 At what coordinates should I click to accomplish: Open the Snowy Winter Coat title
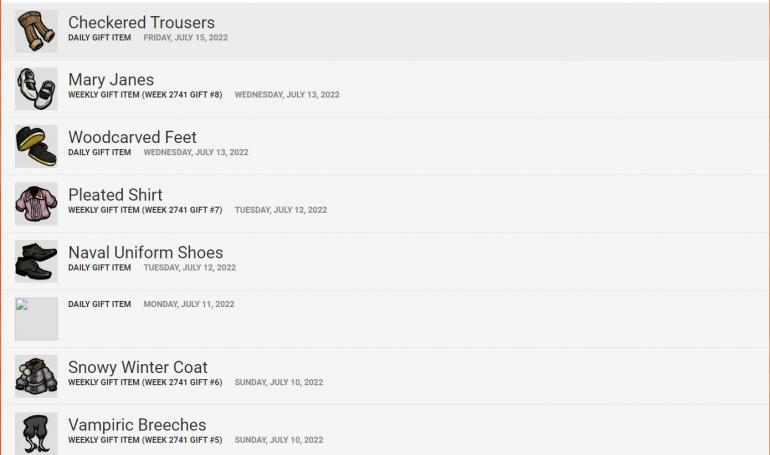click(138, 367)
